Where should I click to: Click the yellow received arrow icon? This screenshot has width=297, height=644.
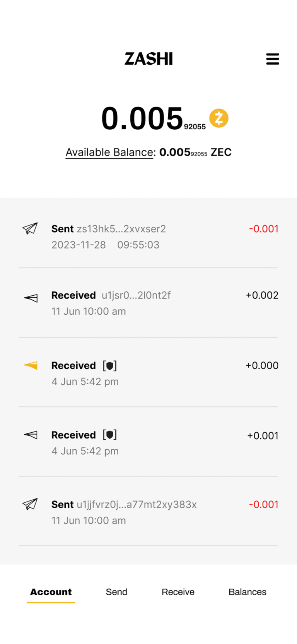31,365
